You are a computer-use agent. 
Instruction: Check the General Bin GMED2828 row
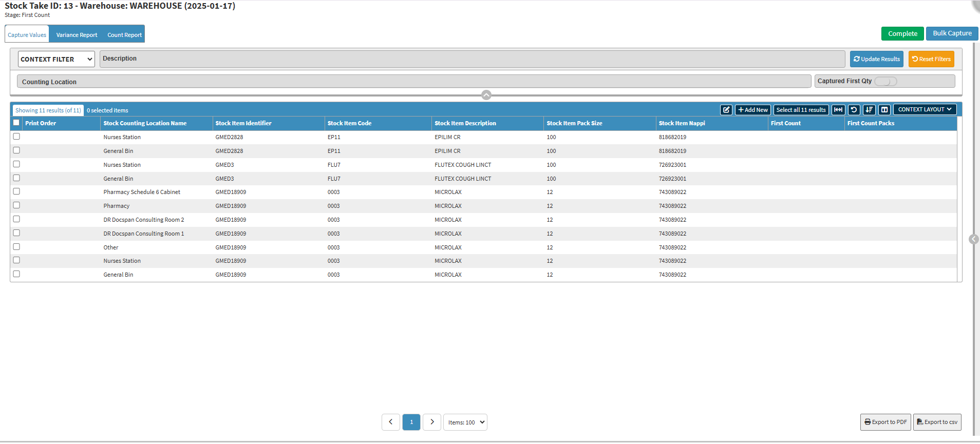click(x=16, y=150)
